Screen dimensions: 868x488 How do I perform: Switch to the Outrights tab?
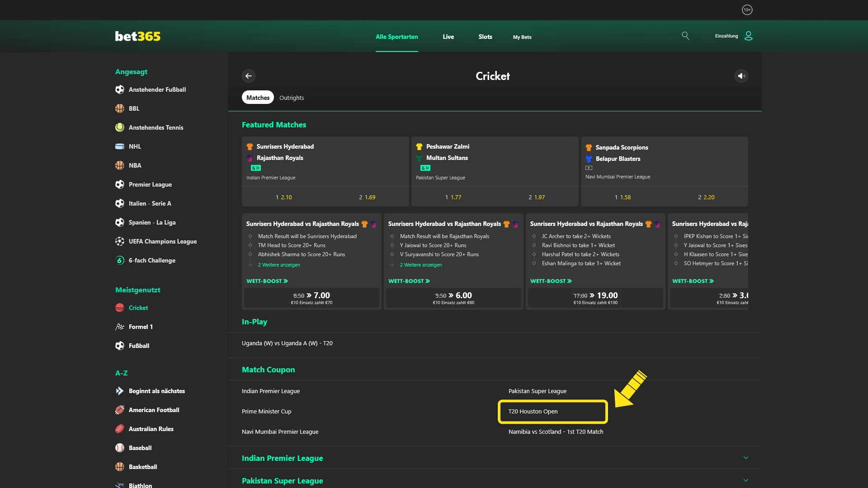point(291,97)
